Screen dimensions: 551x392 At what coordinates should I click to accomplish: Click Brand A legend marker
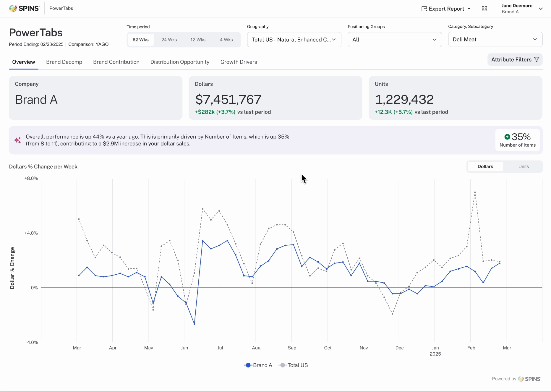248,365
